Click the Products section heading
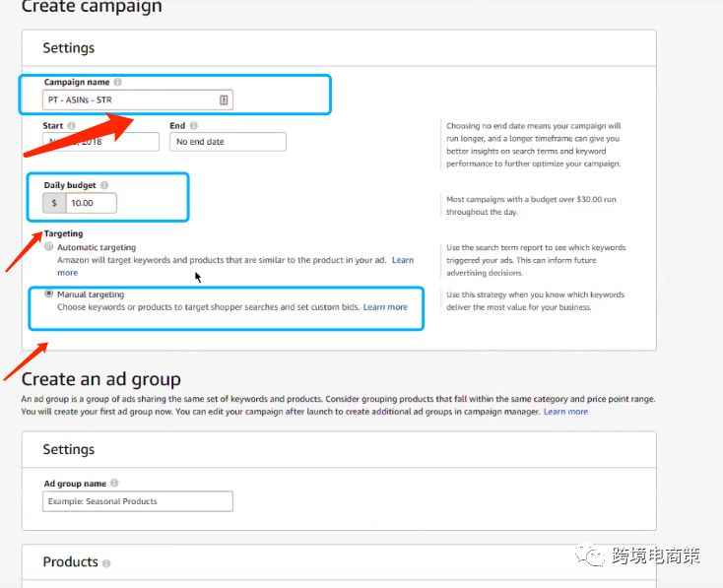Viewport: 723px width, 588px height. tap(70, 562)
